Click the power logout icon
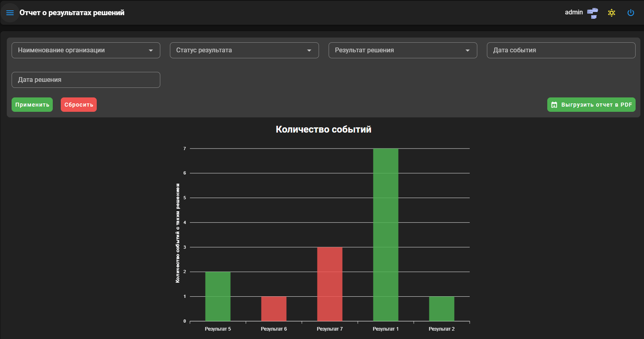Screen dimensions: 644x339 point(631,13)
